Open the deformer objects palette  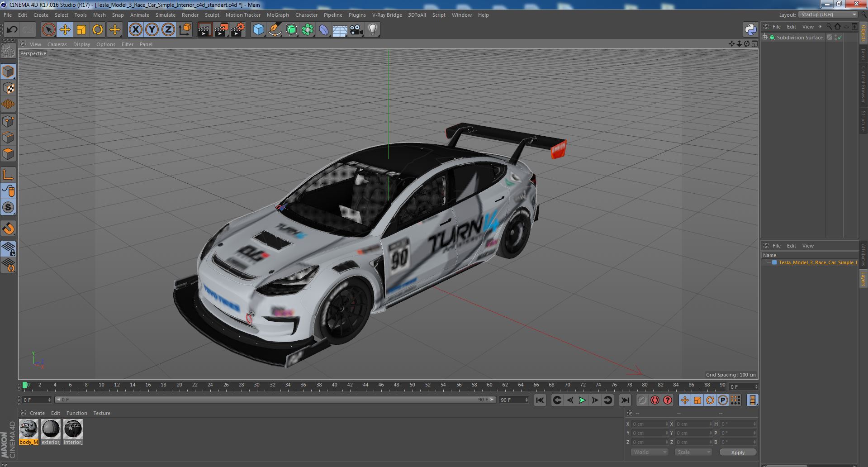pyautogui.click(x=324, y=30)
